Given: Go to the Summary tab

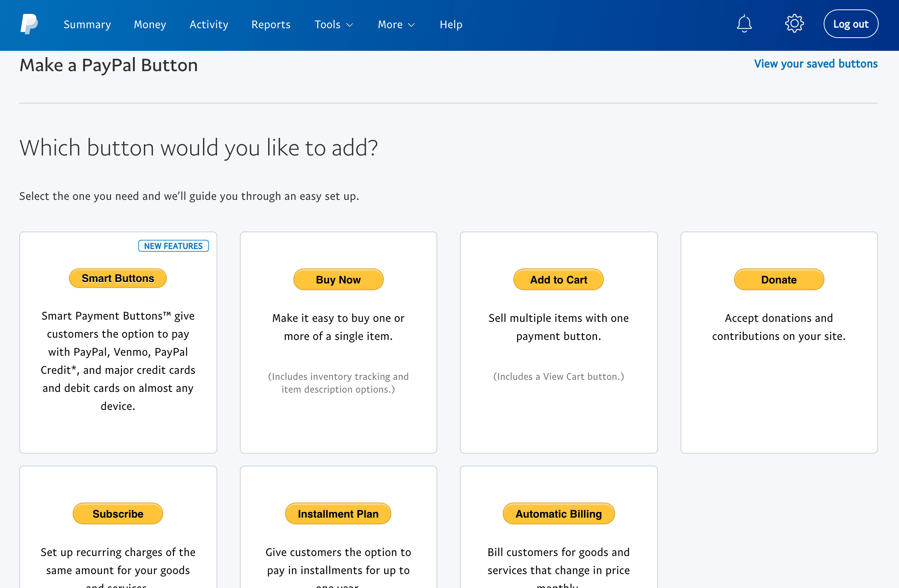Looking at the screenshot, I should coord(87,24).
